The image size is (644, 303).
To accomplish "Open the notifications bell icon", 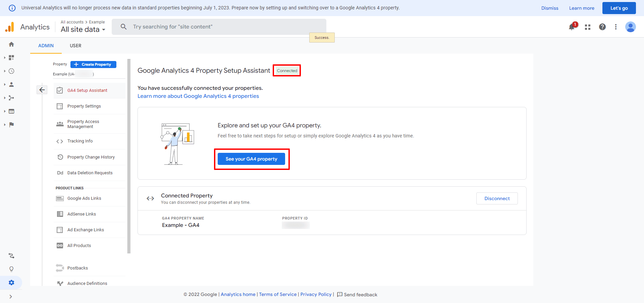I will coord(572,27).
